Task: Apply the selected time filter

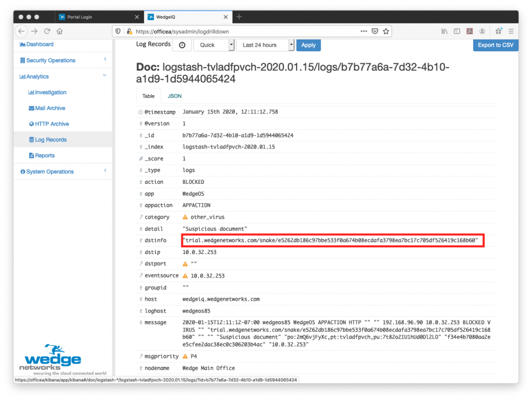Action: pyautogui.click(x=309, y=45)
